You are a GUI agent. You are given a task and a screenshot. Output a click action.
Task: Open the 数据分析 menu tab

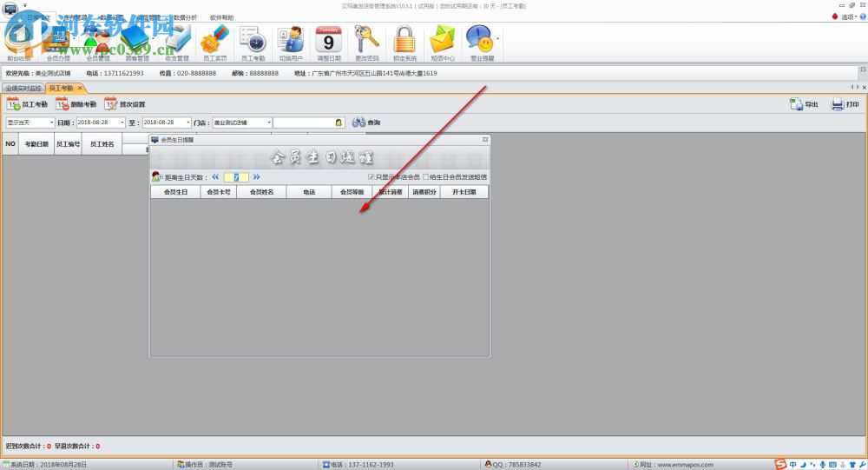[x=185, y=17]
